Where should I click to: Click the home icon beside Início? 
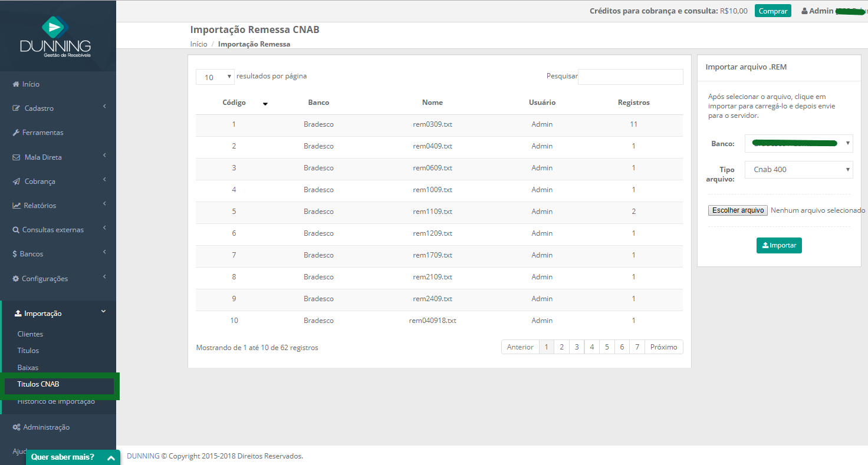(16, 84)
